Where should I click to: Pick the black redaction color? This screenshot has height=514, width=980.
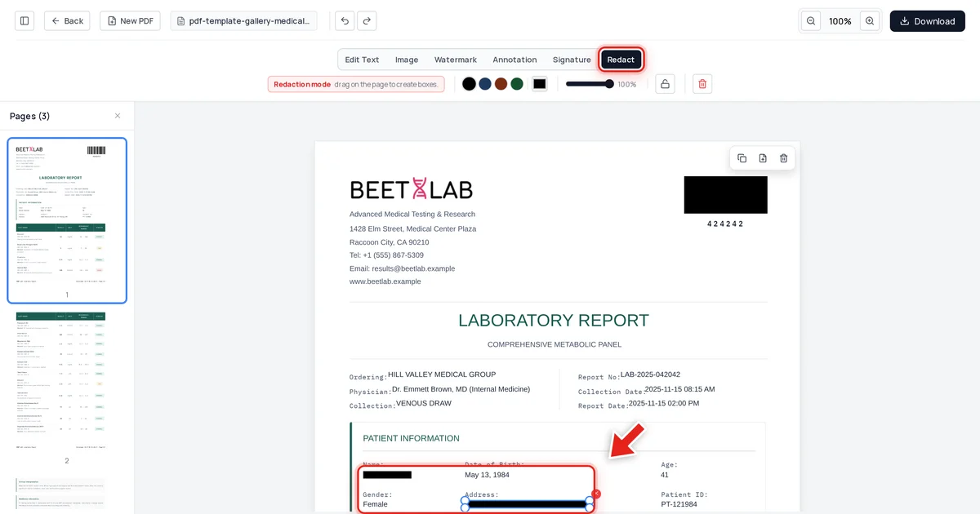pyautogui.click(x=469, y=84)
